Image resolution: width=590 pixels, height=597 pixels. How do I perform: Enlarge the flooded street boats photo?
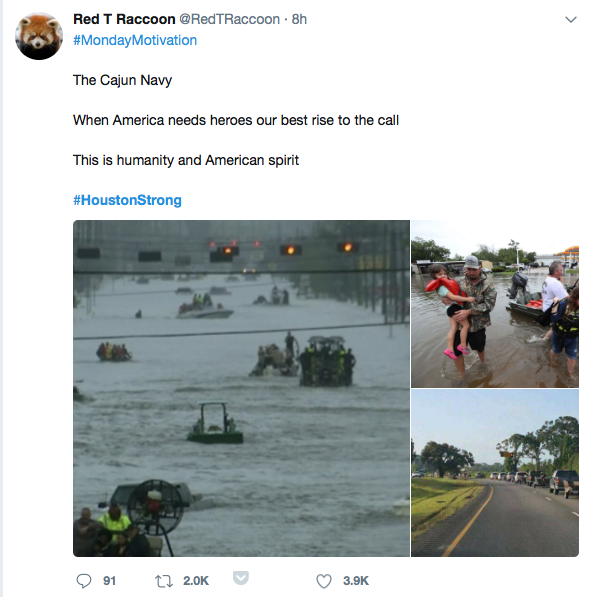(x=241, y=388)
